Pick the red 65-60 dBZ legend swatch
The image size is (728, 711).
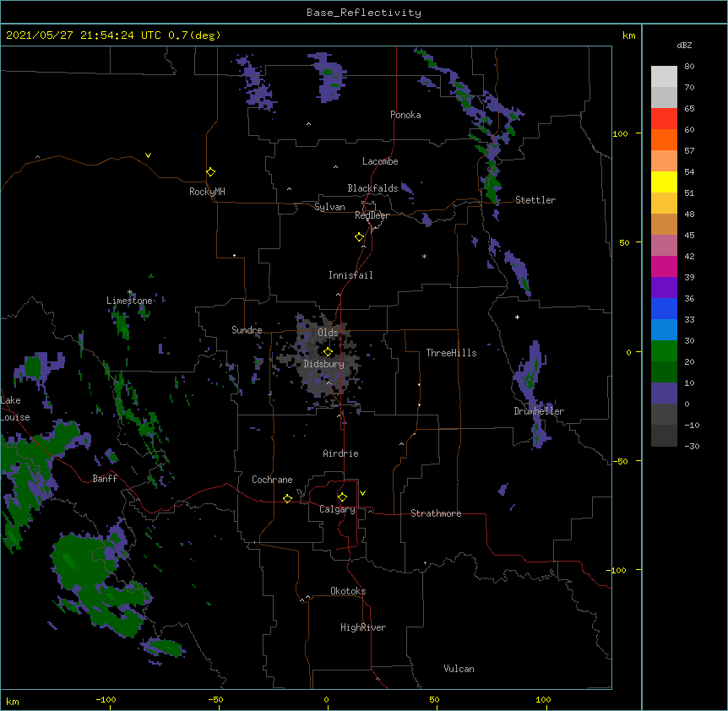[x=664, y=119]
